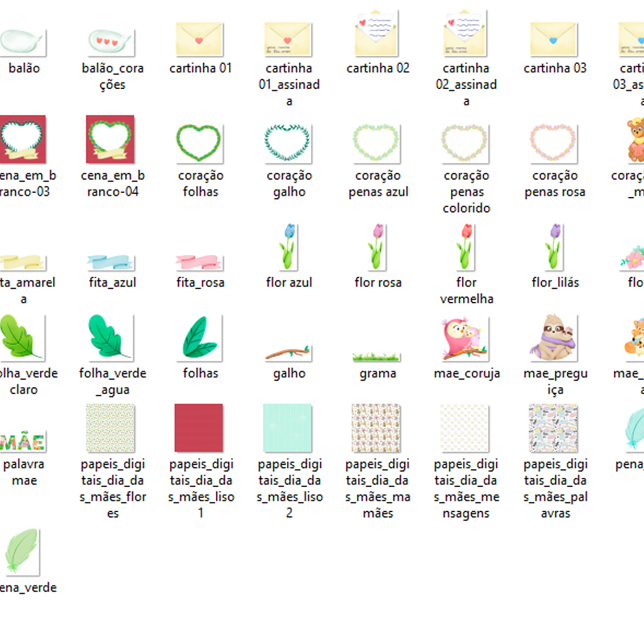Click the mae_coruja owl illustration
This screenshot has width=644, height=644.
pos(466,338)
